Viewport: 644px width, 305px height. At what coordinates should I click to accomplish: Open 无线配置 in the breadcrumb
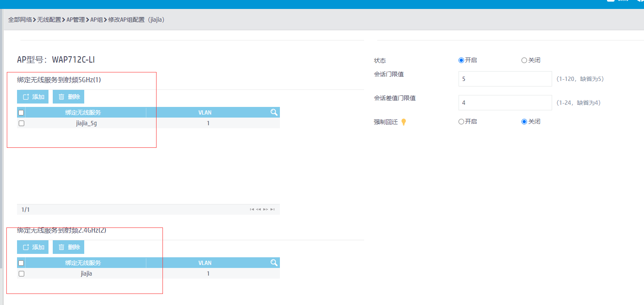(49, 20)
